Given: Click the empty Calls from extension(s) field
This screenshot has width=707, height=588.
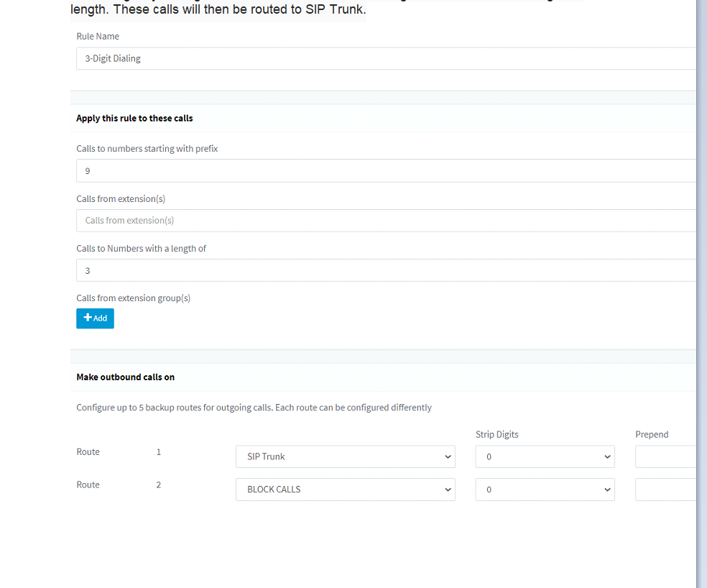Looking at the screenshot, I should click(x=386, y=221).
